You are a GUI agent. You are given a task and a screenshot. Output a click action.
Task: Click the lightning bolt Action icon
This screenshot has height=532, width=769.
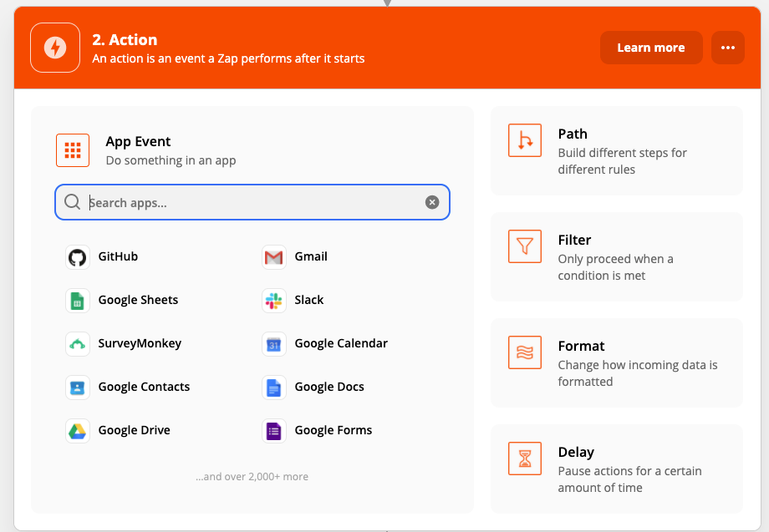pyautogui.click(x=55, y=48)
